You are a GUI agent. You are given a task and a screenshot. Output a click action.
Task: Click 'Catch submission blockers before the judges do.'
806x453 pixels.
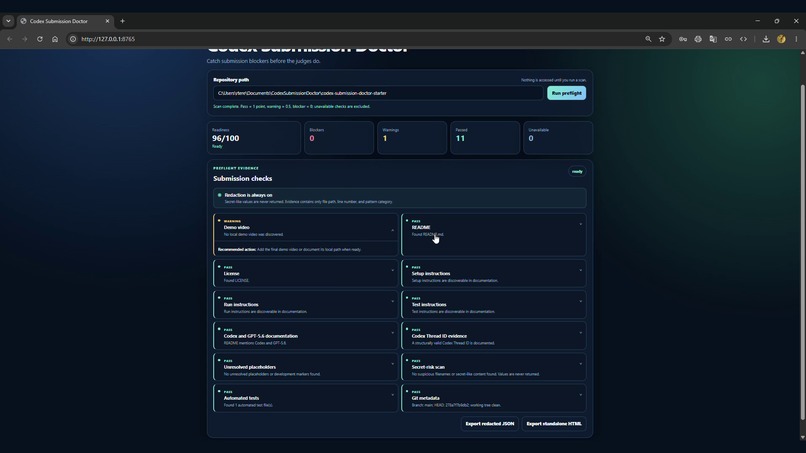click(264, 61)
